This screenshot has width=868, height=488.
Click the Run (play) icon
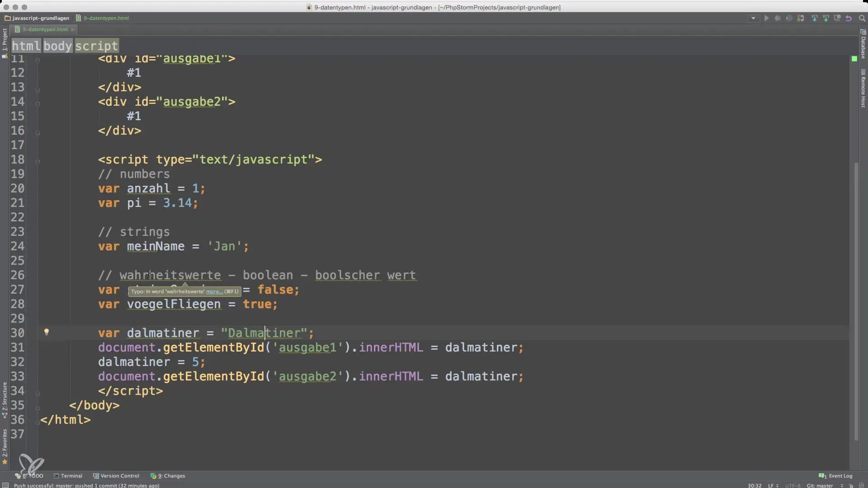click(x=766, y=19)
